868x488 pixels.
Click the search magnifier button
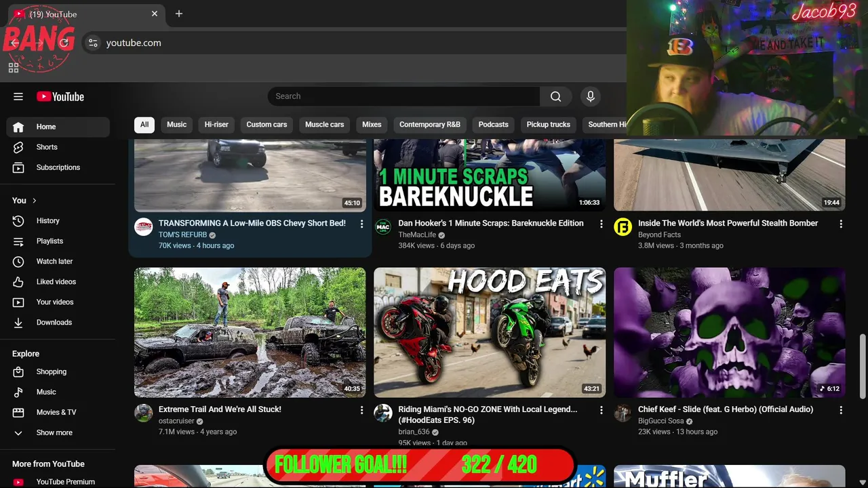point(555,96)
